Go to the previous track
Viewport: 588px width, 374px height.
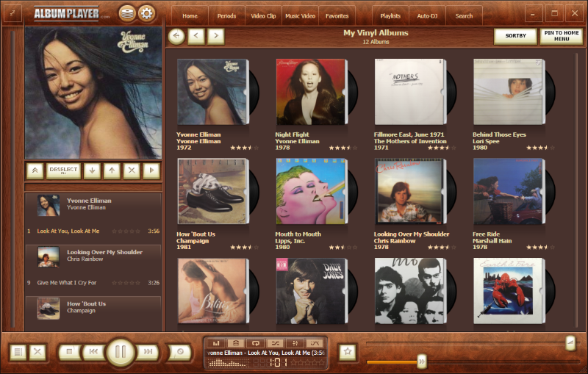(x=93, y=352)
